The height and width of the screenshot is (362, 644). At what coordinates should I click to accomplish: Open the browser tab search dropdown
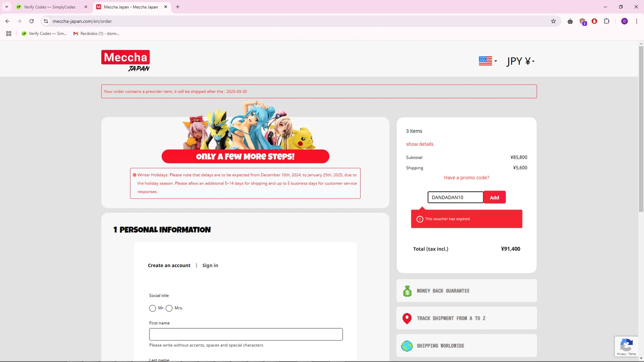6,7
